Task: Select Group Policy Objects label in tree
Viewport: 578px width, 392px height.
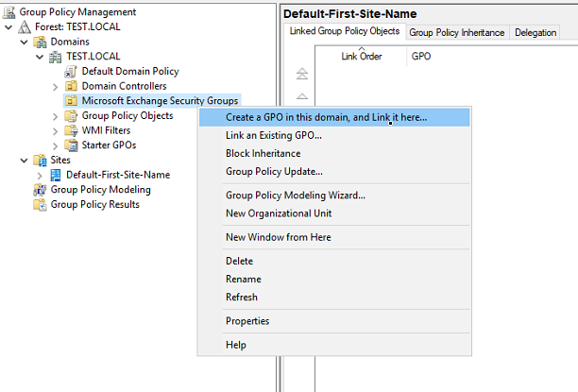Action: click(x=127, y=116)
